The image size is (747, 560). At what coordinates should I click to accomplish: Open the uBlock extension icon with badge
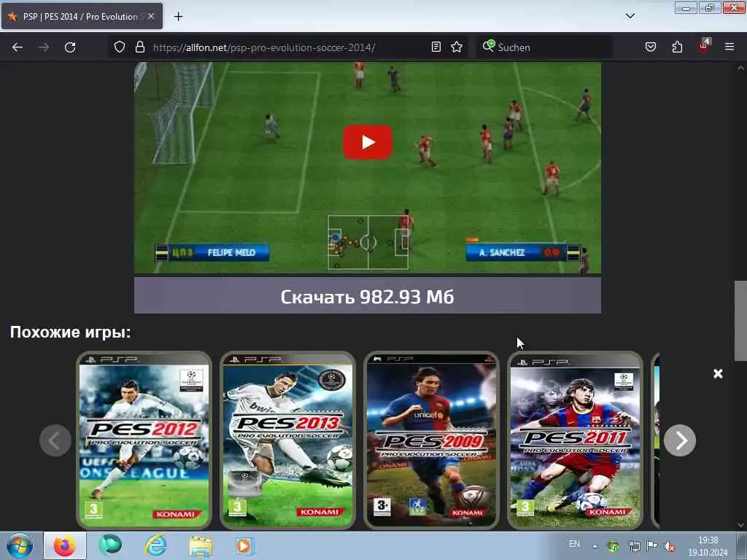pyautogui.click(x=704, y=46)
